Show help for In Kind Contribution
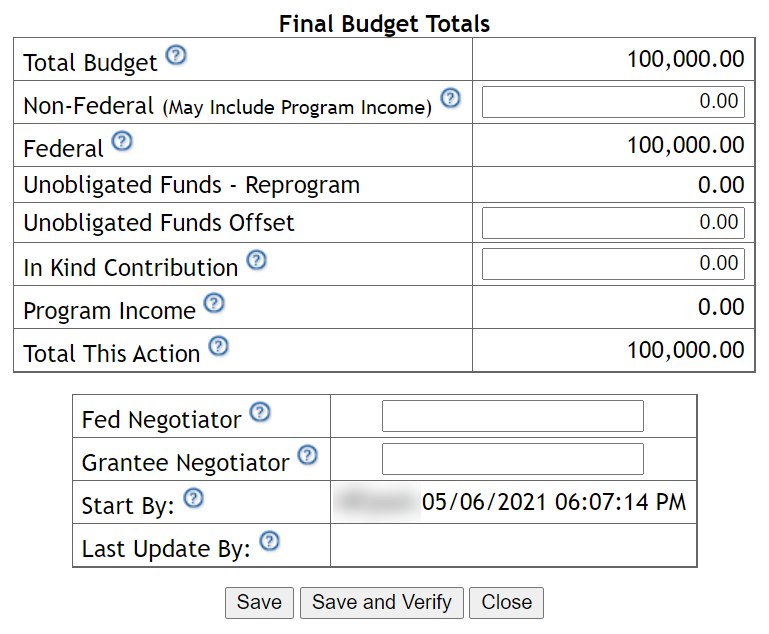The image size is (769, 634). 257,261
